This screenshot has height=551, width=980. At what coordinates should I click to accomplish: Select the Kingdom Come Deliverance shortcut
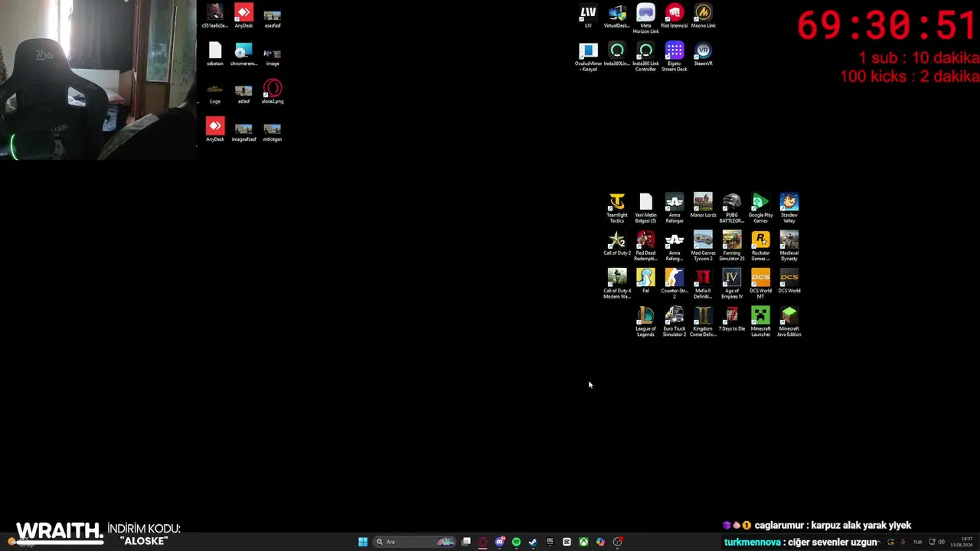tap(703, 322)
